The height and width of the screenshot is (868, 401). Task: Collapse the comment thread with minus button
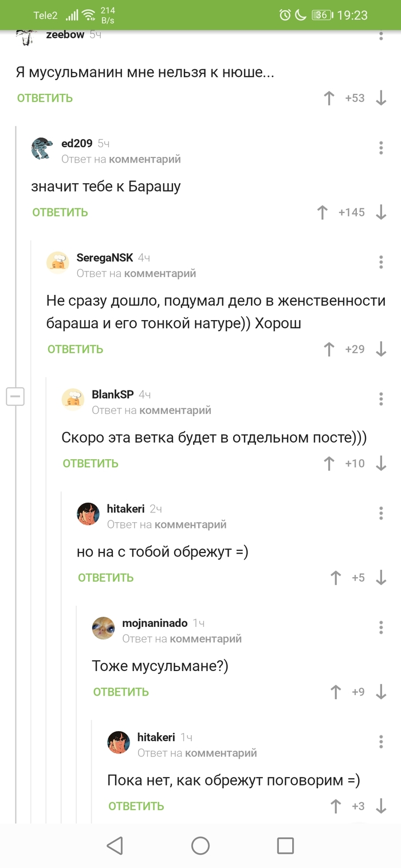(15, 396)
